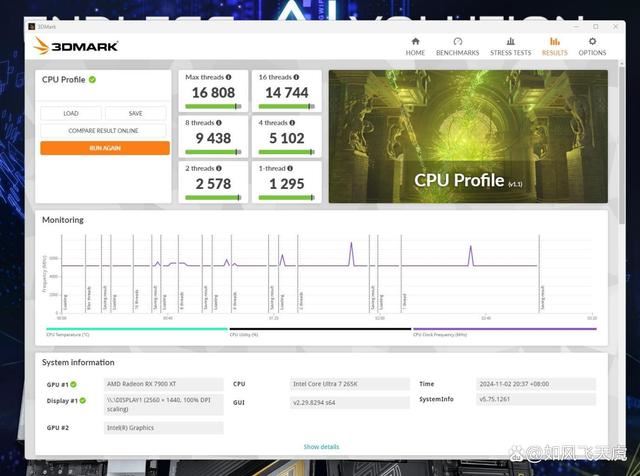Expand system info with Show details
Viewport: 640px width, 476px height.
[321, 447]
